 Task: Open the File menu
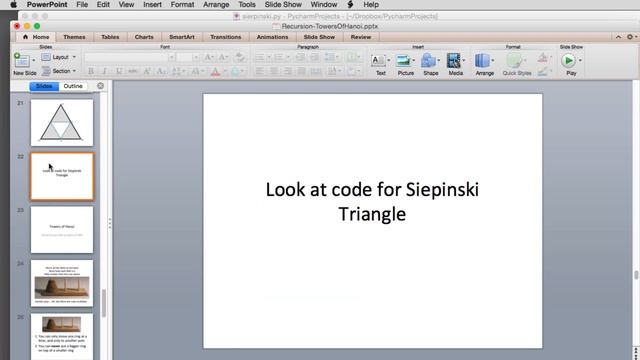tap(82, 4)
